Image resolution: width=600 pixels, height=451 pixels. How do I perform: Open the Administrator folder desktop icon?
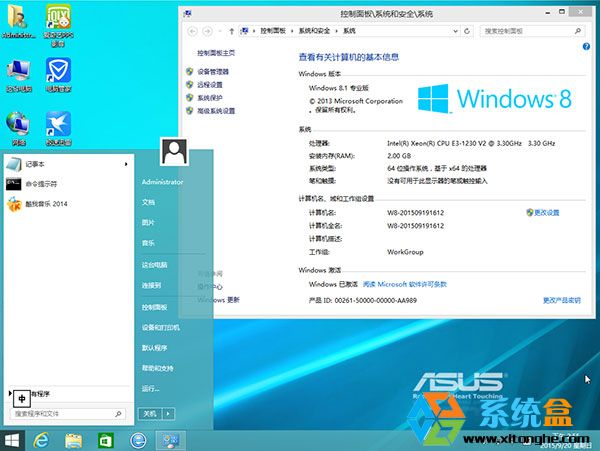(x=19, y=20)
